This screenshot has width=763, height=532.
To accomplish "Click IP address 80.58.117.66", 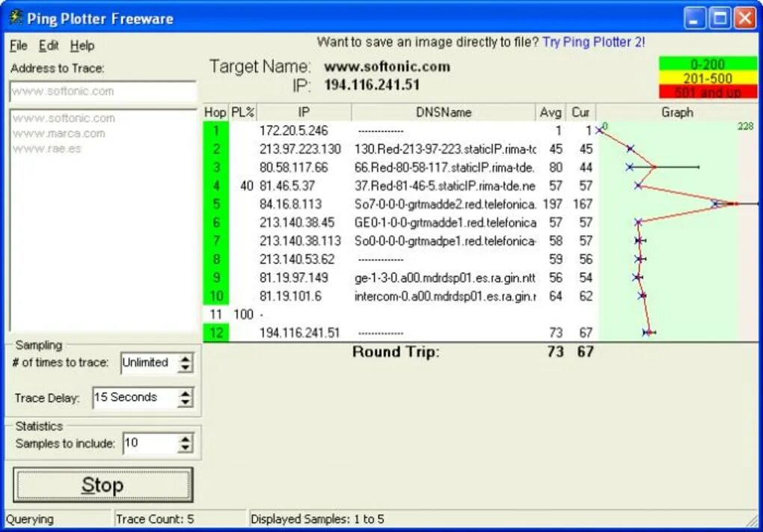I will 293,168.
